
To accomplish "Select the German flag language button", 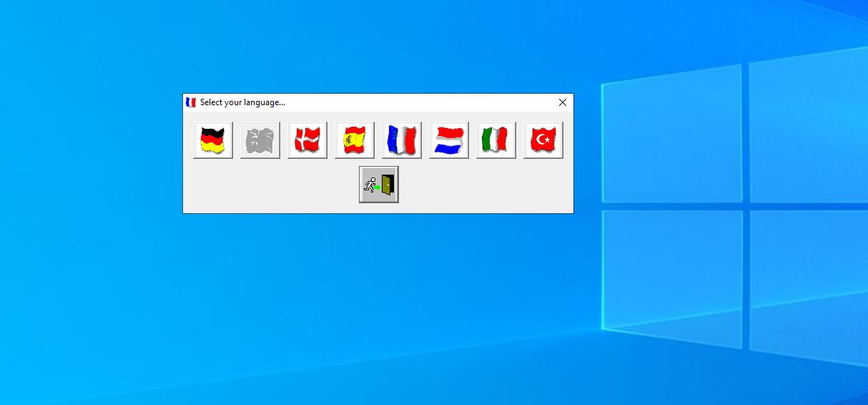I will click(x=213, y=140).
